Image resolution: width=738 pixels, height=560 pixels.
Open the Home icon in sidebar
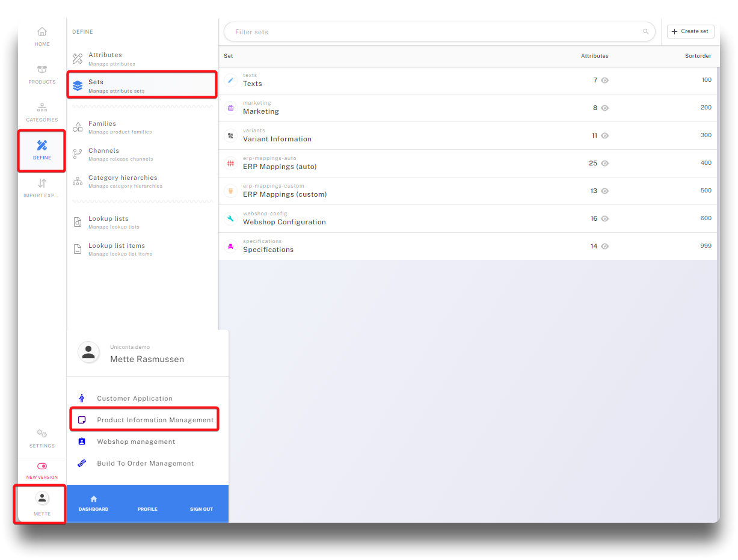point(42,32)
